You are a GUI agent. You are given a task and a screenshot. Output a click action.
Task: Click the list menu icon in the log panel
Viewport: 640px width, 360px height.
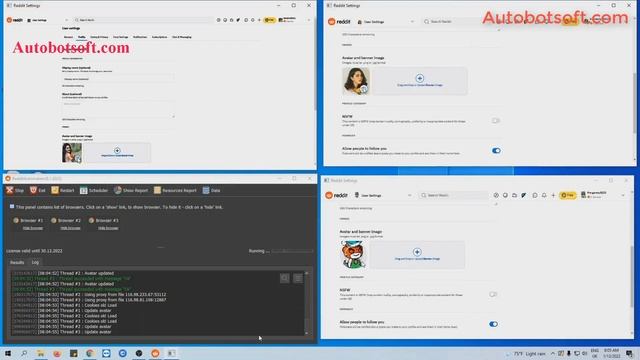298,278
